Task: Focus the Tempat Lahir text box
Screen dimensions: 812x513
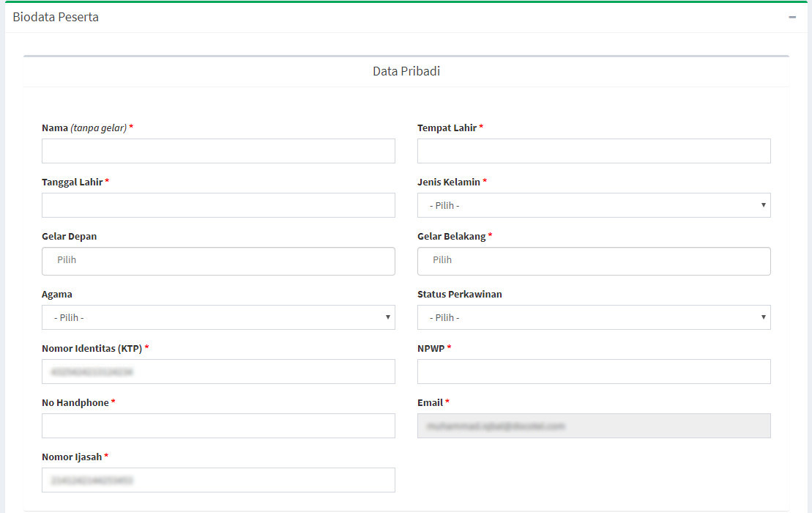Action: point(593,151)
